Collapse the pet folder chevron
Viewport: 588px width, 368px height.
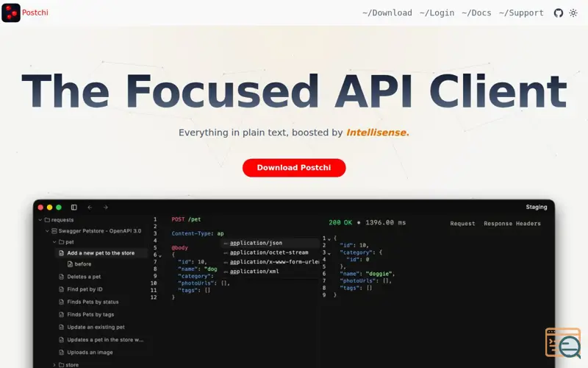(54, 242)
